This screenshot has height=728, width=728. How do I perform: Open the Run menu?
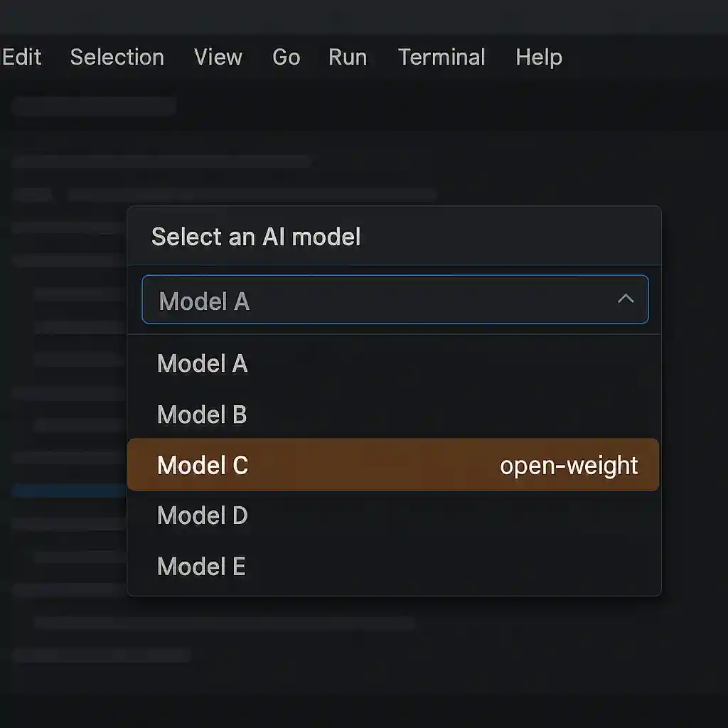point(348,57)
